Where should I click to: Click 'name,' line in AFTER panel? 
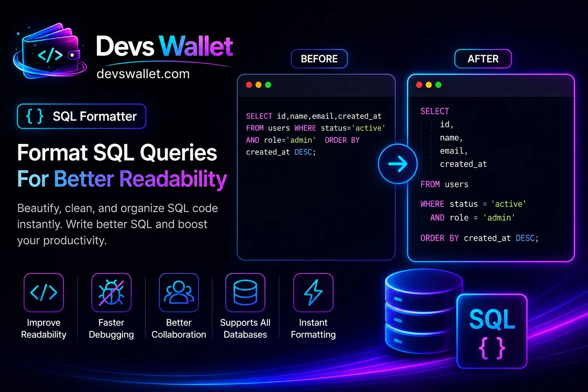452,138
